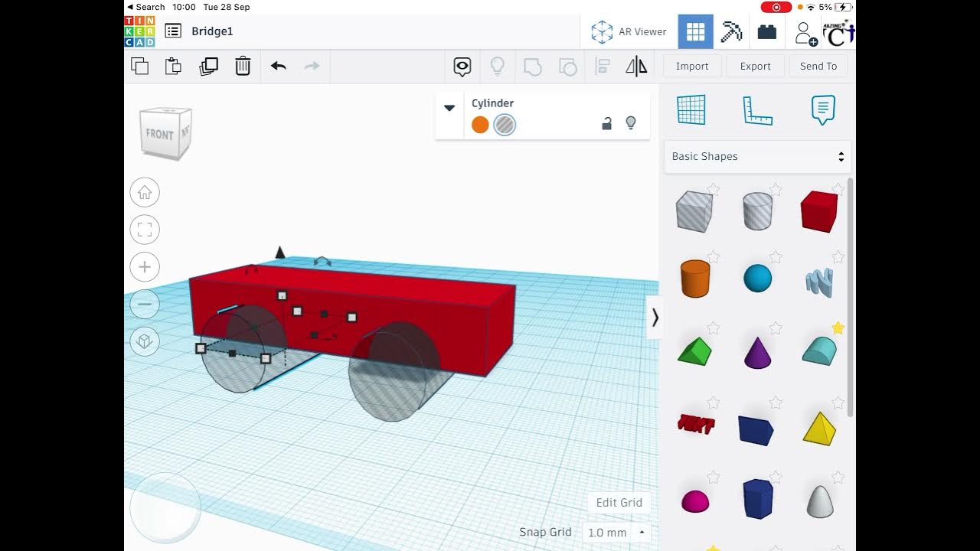Zoom in with the plus button
This screenshot has width=980, height=551.
[x=145, y=267]
